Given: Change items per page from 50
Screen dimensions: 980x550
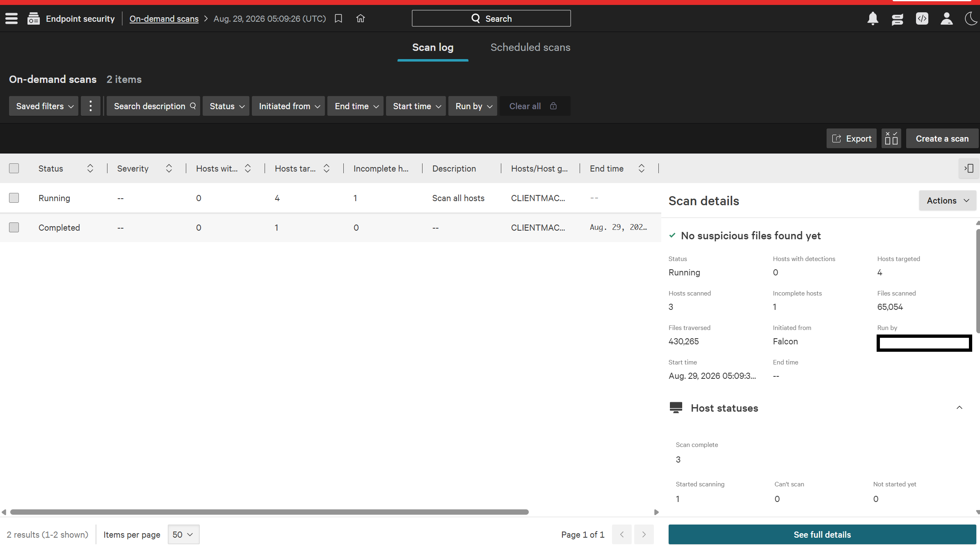Looking at the screenshot, I should [x=183, y=534].
